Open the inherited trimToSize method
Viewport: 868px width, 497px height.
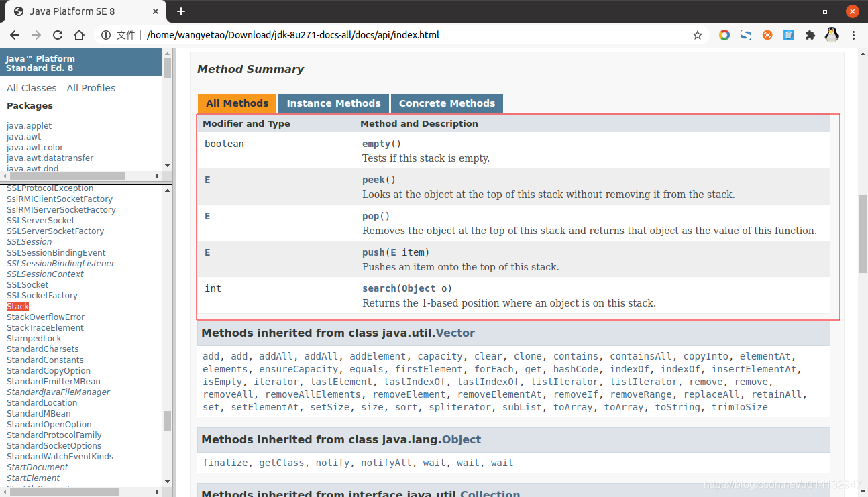click(x=740, y=407)
